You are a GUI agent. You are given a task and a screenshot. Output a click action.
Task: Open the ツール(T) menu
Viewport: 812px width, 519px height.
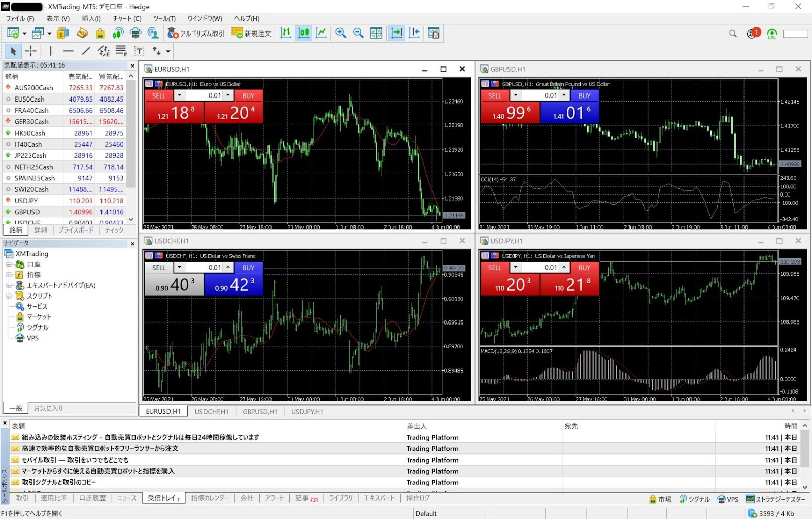164,18
